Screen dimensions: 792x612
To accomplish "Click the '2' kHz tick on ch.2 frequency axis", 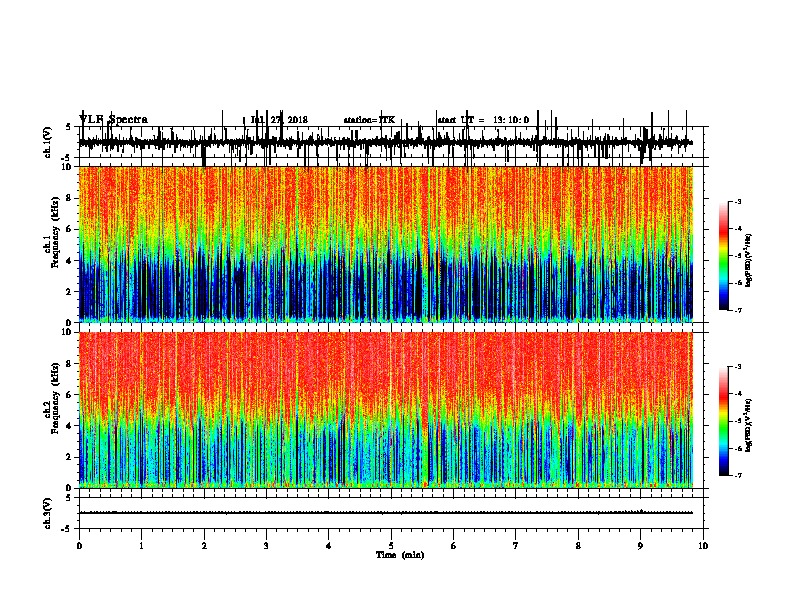I will click(70, 457).
